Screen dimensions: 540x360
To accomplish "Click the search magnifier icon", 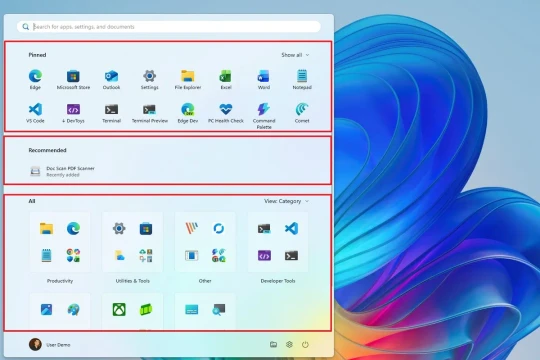I will pyautogui.click(x=25, y=27).
